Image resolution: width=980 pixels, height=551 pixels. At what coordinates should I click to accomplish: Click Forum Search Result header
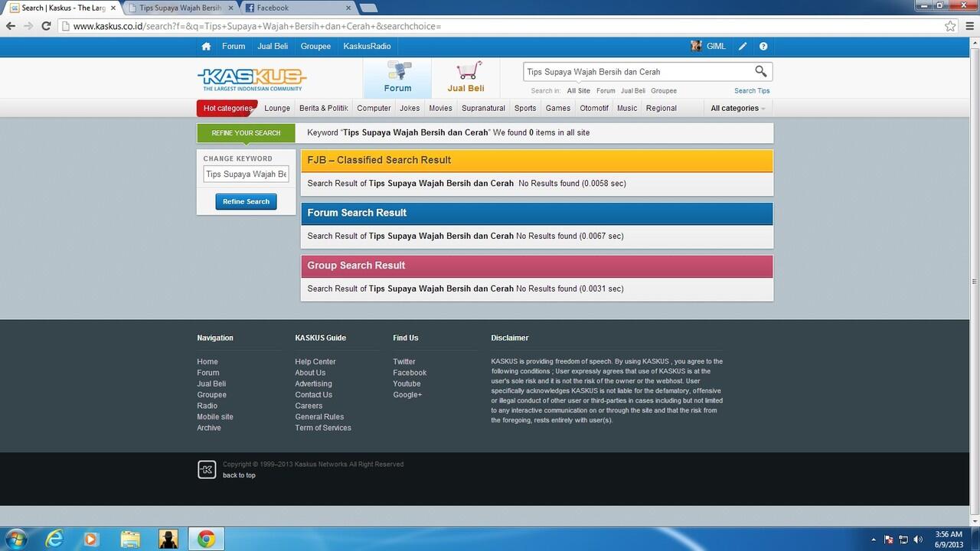pyautogui.click(x=537, y=213)
